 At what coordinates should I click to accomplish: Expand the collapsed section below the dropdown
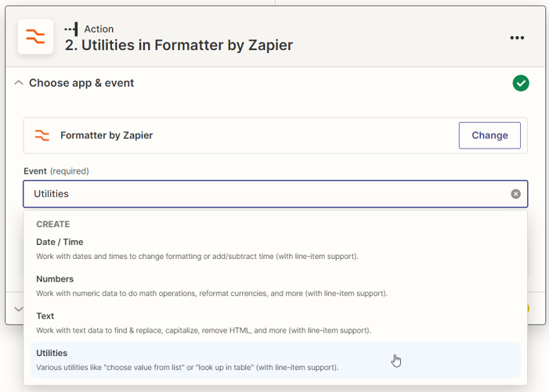(18, 309)
